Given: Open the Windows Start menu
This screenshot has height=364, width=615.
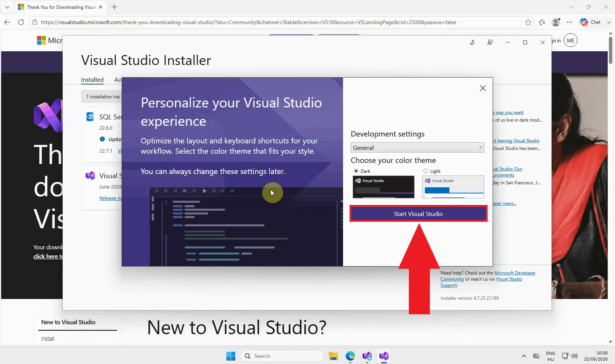Looking at the screenshot, I should [231, 356].
